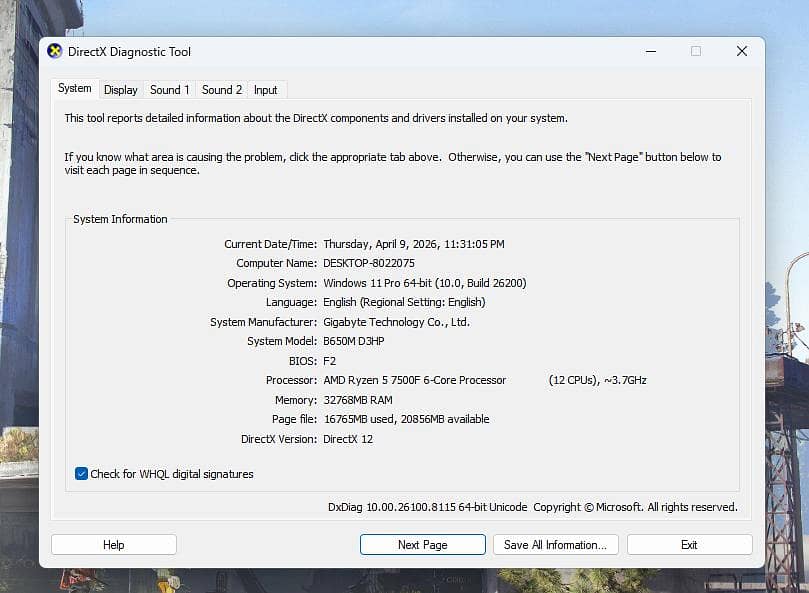Click the Current Date/Time label
Viewport: 809px width, 593px height.
270,244
